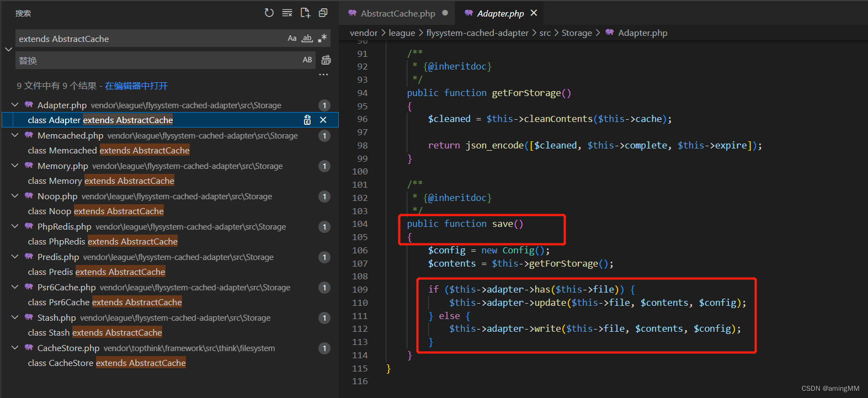The height and width of the screenshot is (398, 868).
Task: Click match count badge for Adapter.php
Action: point(324,105)
